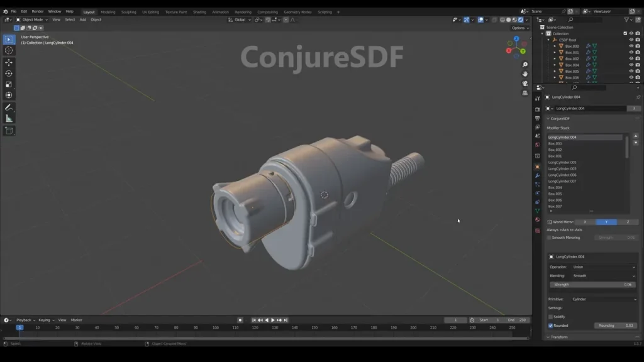Open the Modifier properties wrench tab

pyautogui.click(x=537, y=176)
